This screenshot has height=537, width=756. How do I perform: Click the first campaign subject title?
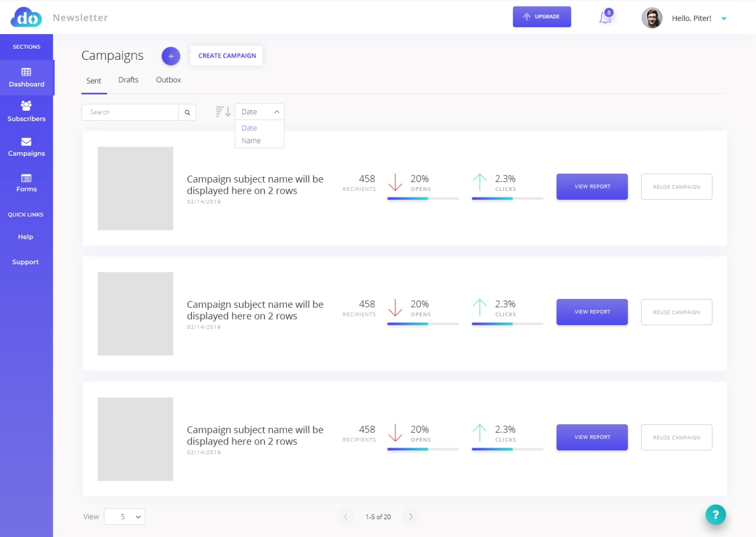255,185
